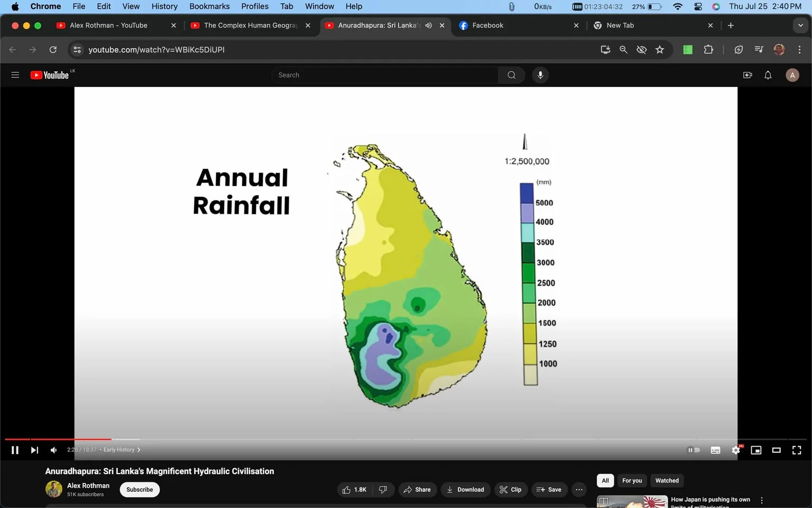Go to YouTube home logo
The height and width of the screenshot is (508, 812).
tap(50, 75)
